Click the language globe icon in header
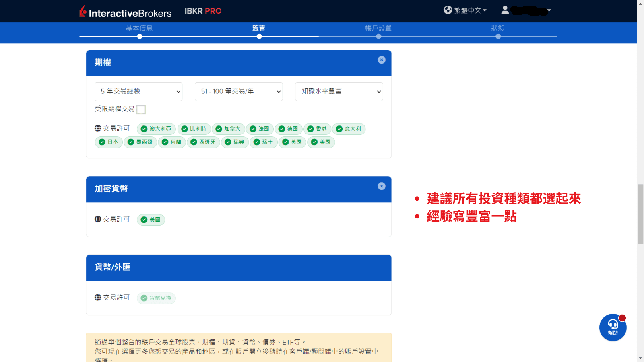This screenshot has width=644, height=362. click(x=448, y=10)
